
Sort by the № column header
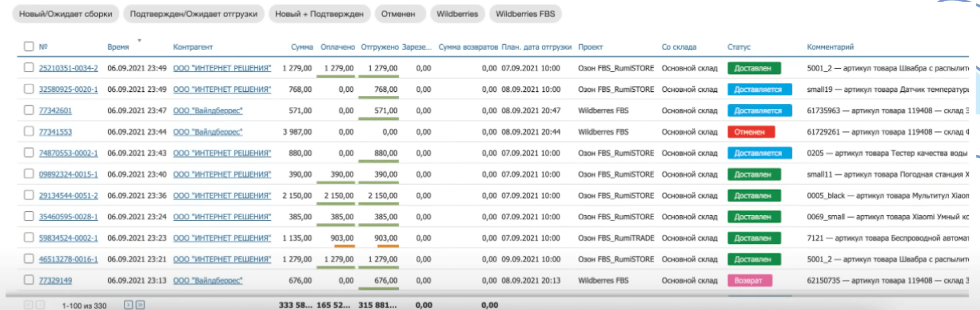pos(43,47)
